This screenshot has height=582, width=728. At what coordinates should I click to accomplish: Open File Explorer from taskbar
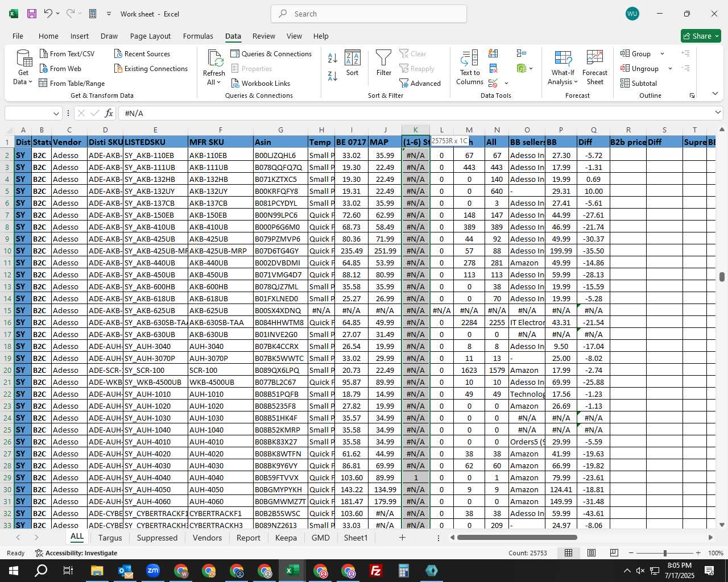97,571
